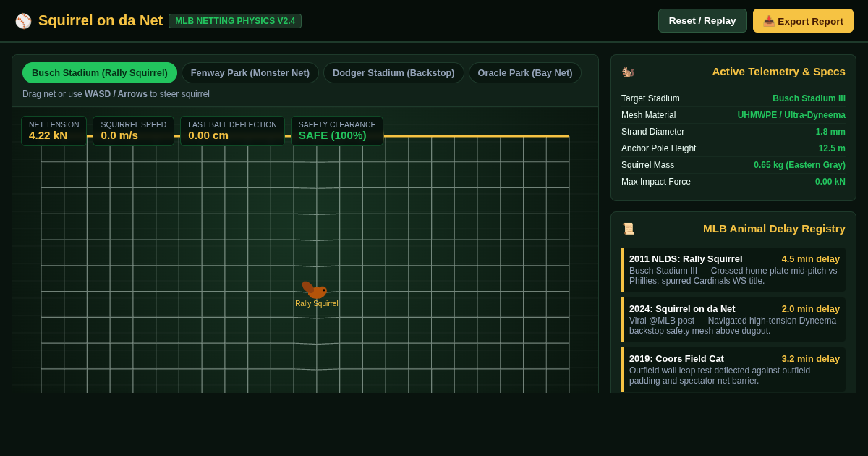Screen dimensions: 868x456
Task: Open the 2011 NLDS: Rally Squirrel registry entry
Action: [x=733, y=269]
